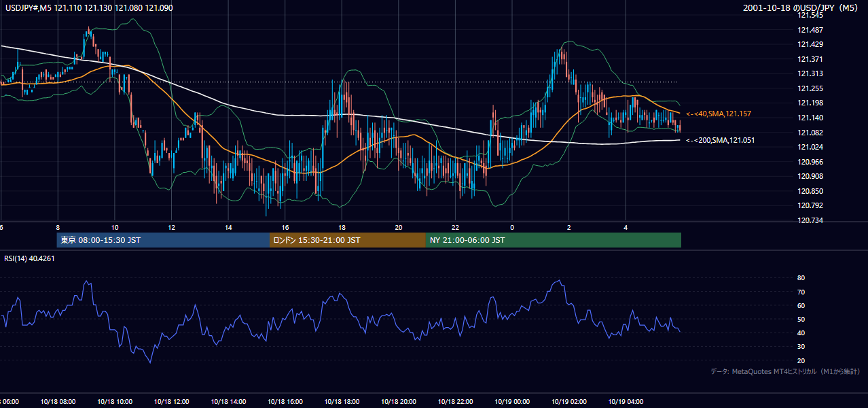868x408 pixels.
Task: Click the 10/19 02:00 time axis label
Action: coord(568,401)
